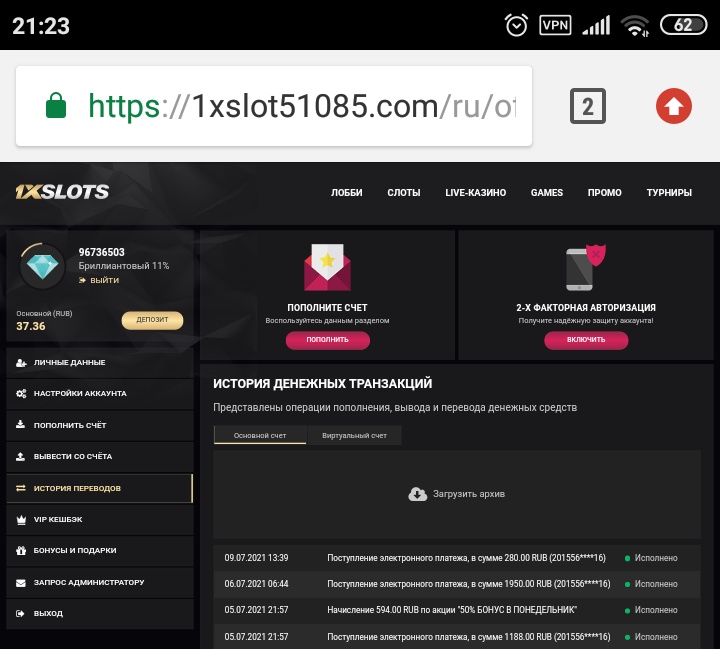Click the 09.07.2021 13:39 transaction date
The image size is (720, 649).
256,558
